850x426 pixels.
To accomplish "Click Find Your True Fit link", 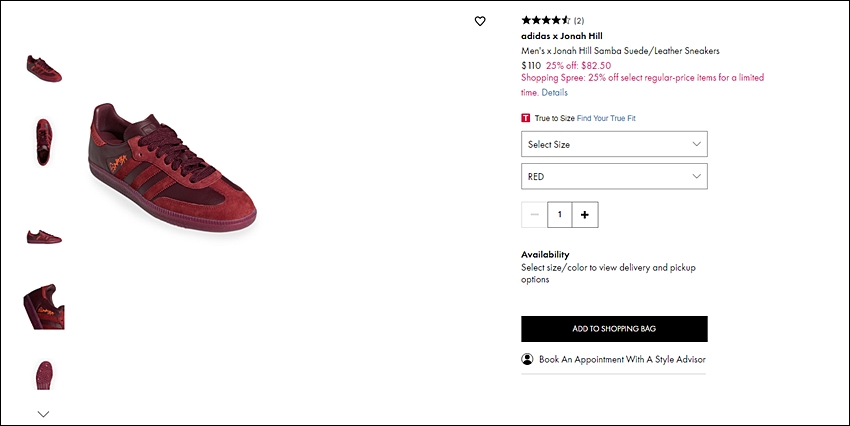I will (606, 118).
